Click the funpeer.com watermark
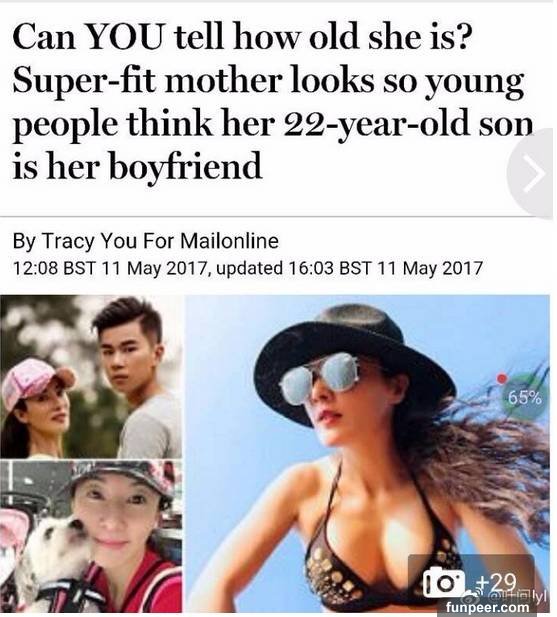 pyautogui.click(x=488, y=608)
